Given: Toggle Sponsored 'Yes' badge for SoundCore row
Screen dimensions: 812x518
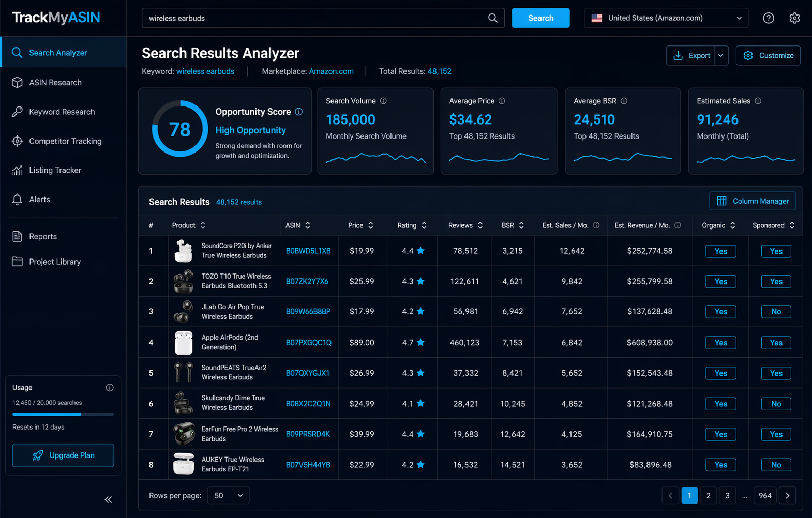Looking at the screenshot, I should click(776, 251).
